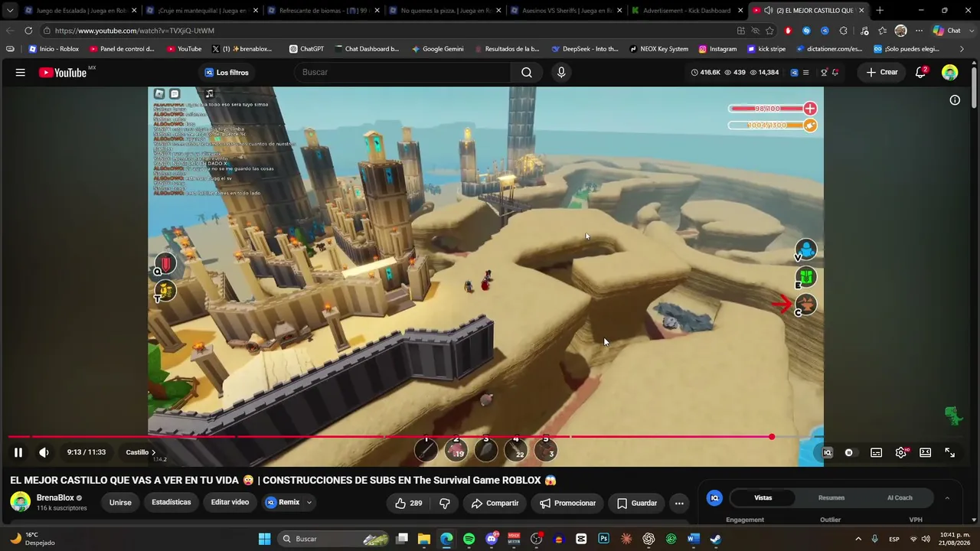Collapse the vidIQ panel chevron
This screenshot has width=980, height=551.
(x=947, y=498)
